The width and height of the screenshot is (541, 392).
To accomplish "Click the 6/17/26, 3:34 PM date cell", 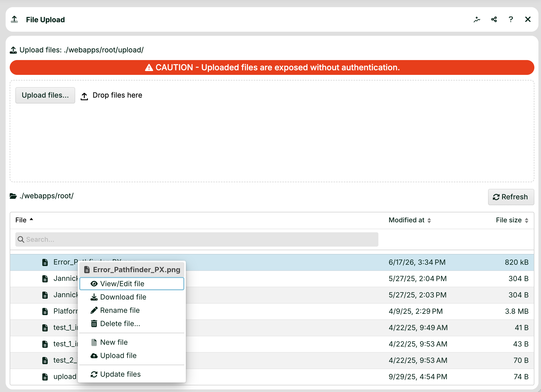I will (x=417, y=262).
